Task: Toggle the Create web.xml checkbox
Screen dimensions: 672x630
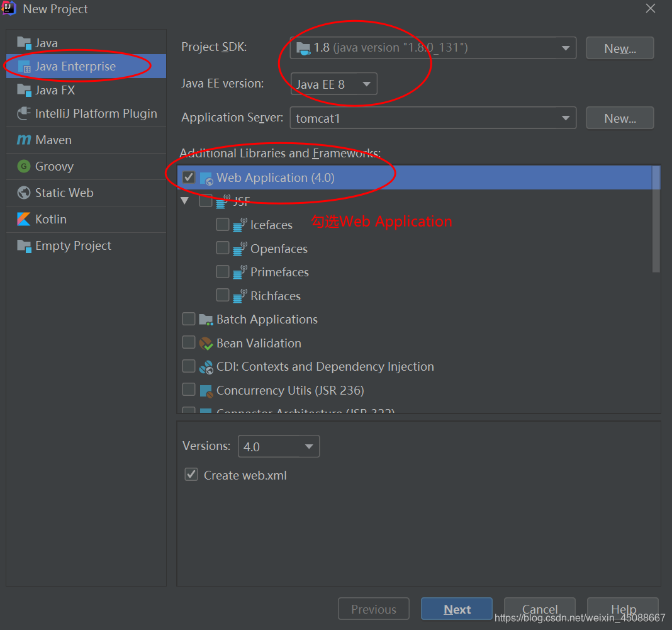Action: click(x=191, y=475)
